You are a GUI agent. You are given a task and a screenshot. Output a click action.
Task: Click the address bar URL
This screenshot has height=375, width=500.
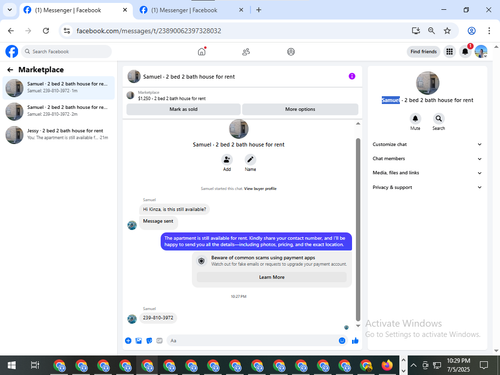coord(149,31)
